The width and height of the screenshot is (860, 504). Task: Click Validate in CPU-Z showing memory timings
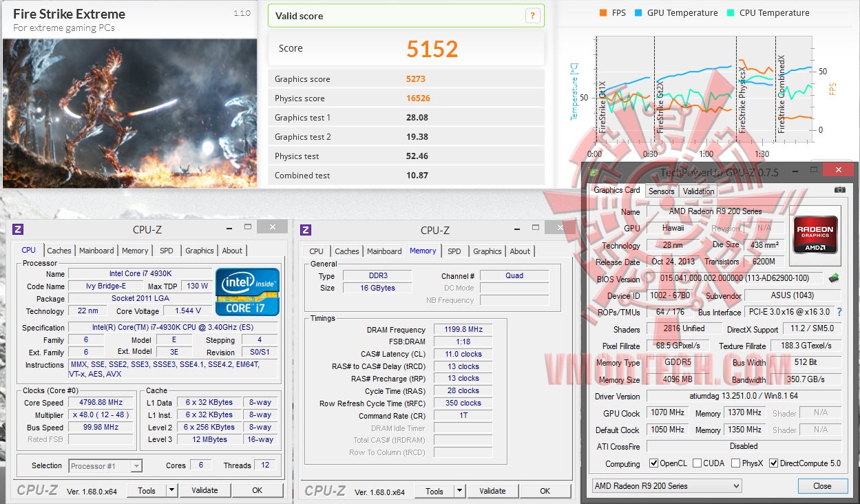click(x=492, y=491)
